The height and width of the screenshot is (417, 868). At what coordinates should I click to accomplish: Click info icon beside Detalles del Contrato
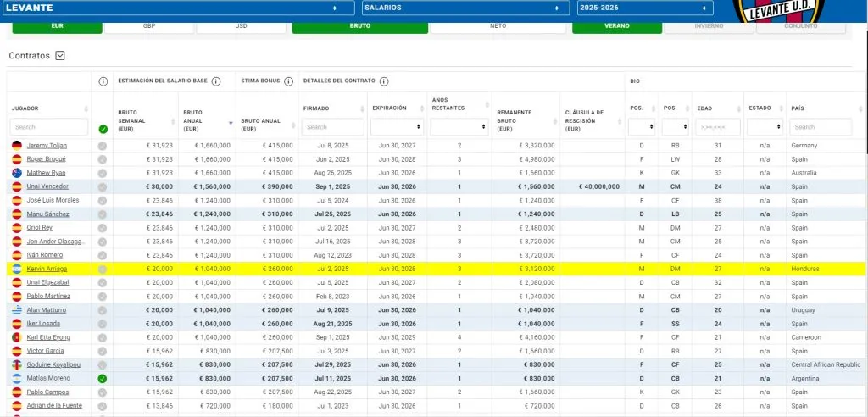coord(384,81)
